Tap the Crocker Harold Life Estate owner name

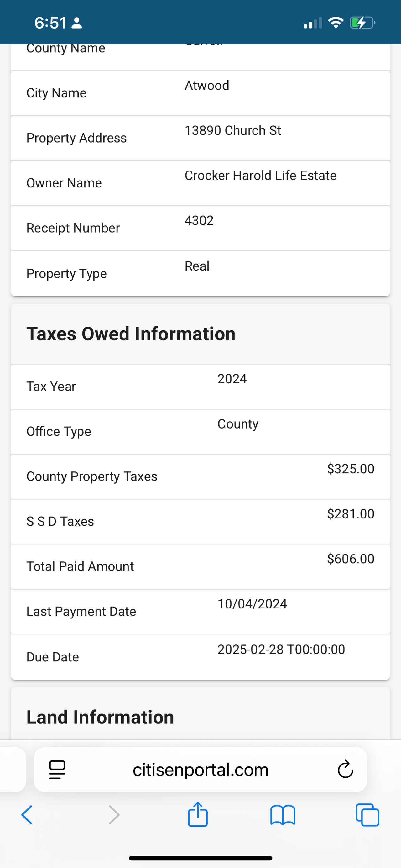click(x=260, y=175)
